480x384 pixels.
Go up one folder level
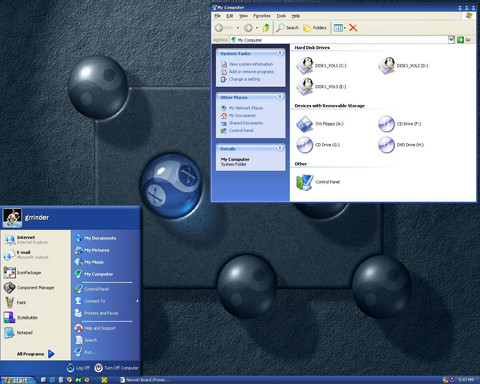click(x=266, y=28)
